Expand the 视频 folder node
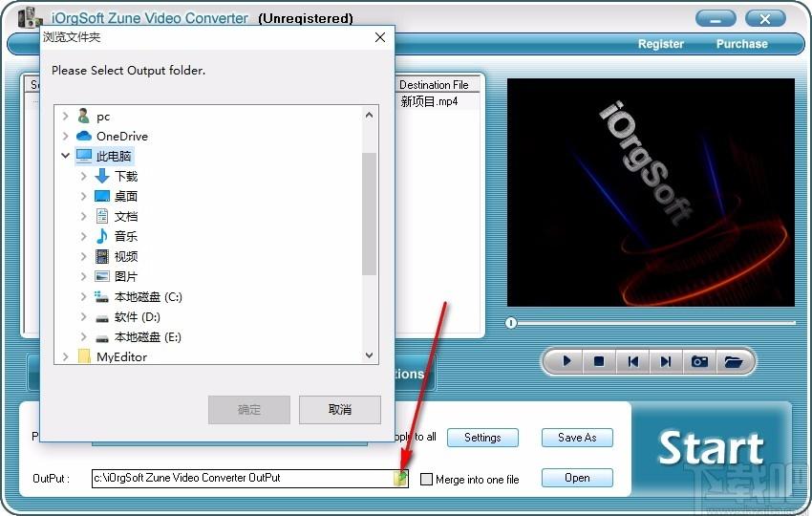The image size is (812, 516). click(83, 256)
